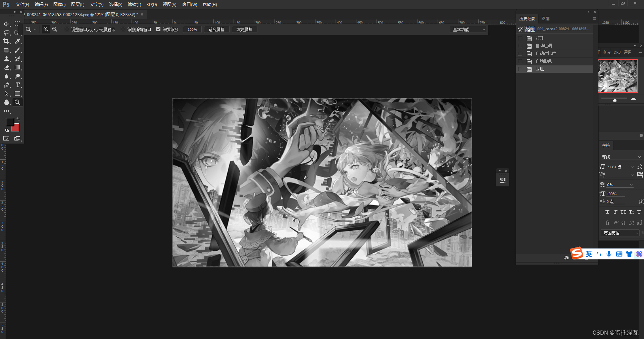
Task: Select the Brush tool
Action: click(x=17, y=50)
